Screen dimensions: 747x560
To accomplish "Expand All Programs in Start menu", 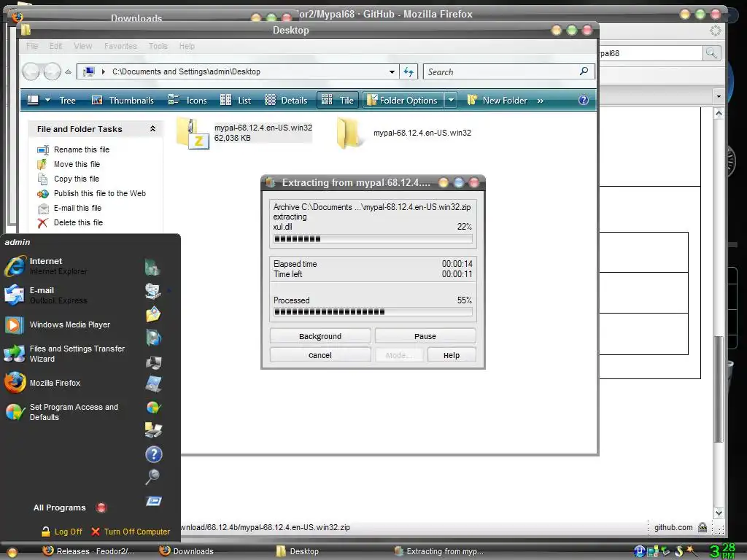I will pyautogui.click(x=69, y=507).
